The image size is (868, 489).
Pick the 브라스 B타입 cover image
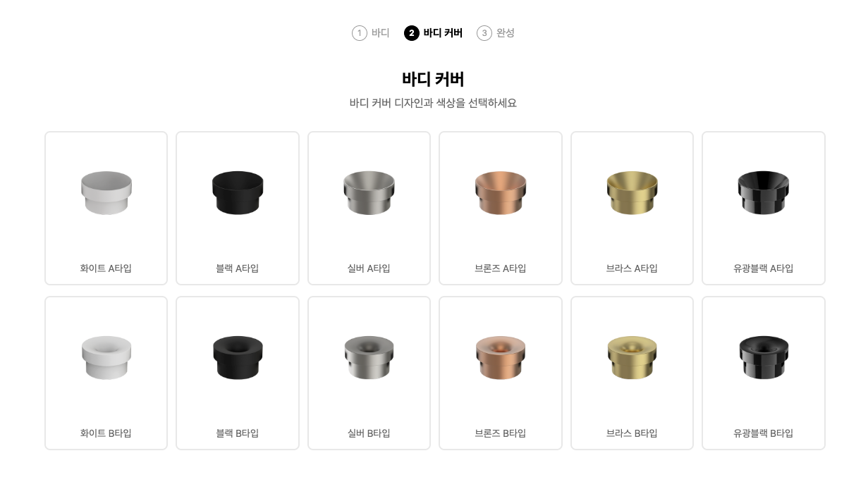[x=632, y=358]
